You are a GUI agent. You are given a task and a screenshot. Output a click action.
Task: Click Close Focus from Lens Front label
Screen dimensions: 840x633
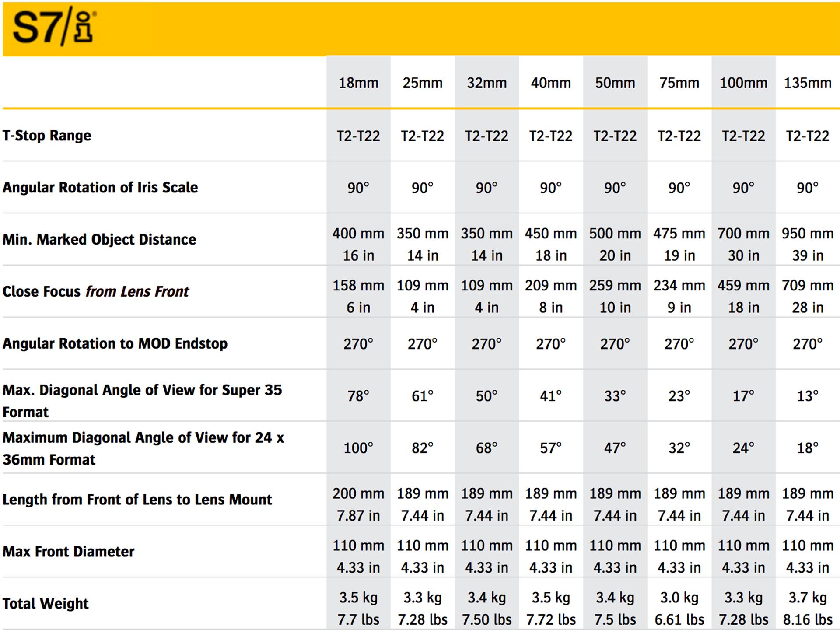96,291
